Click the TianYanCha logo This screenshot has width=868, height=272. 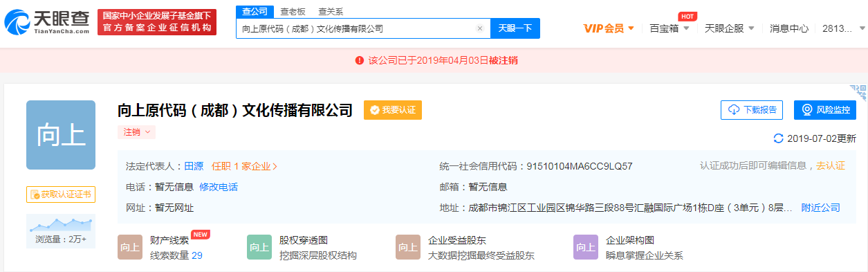47,22
